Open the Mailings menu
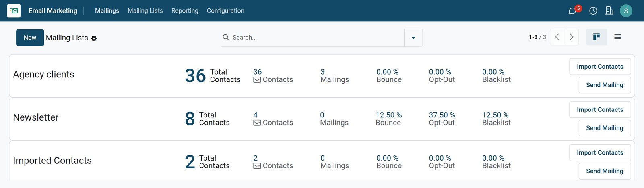 (x=107, y=10)
